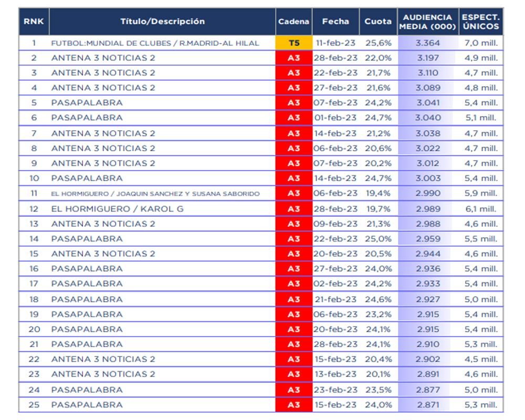This screenshot has height=420, width=525.
Task: Click the Audiencia Media (000) header
Action: (428, 22)
